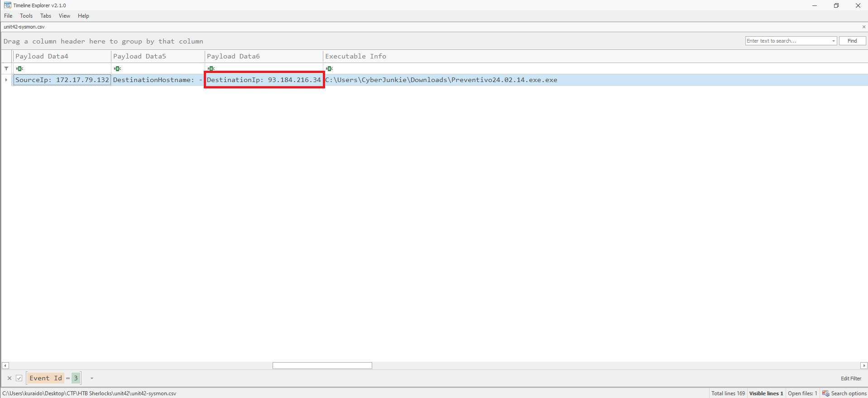The height and width of the screenshot is (398, 868).
Task: Open the Tools menu
Action: 26,16
